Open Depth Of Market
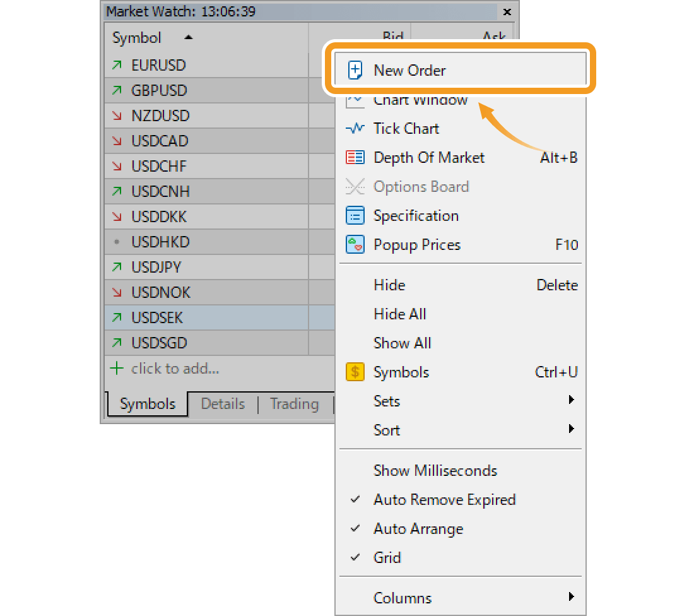694x616 pixels. [x=429, y=157]
